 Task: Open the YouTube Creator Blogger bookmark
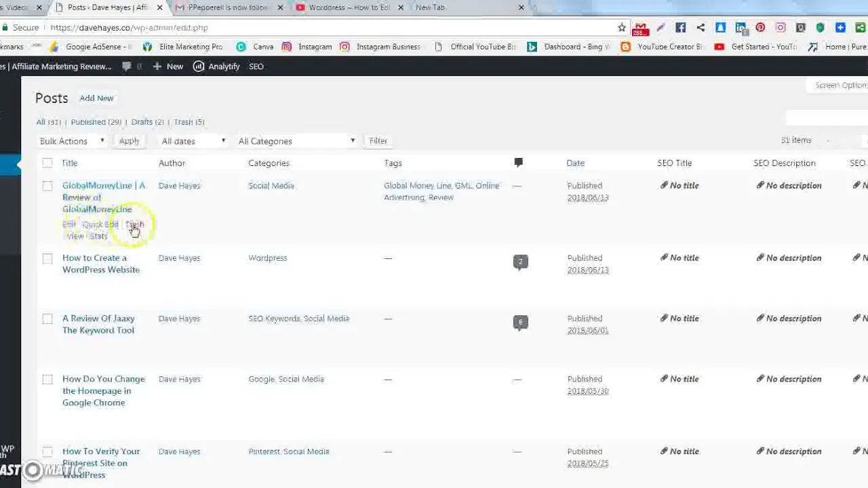click(663, 47)
